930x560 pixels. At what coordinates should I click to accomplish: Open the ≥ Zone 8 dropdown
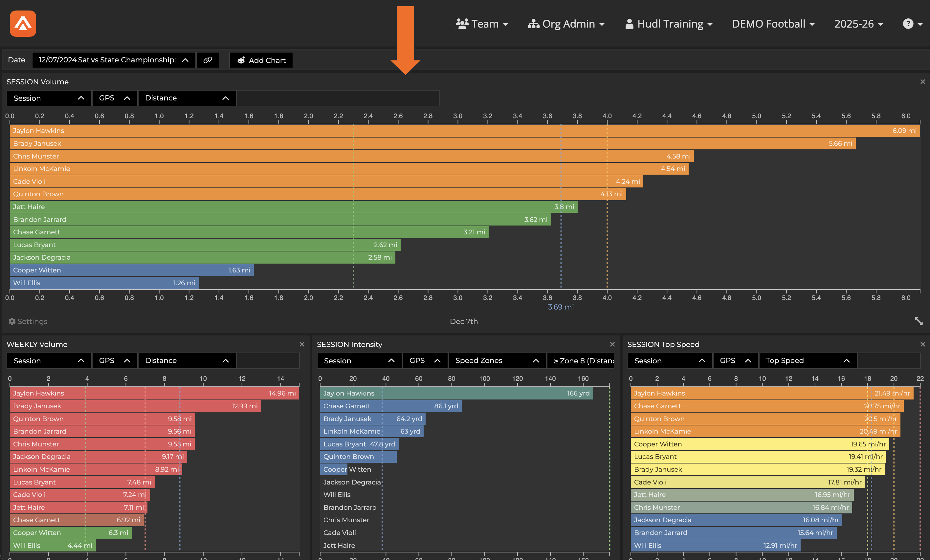(581, 361)
